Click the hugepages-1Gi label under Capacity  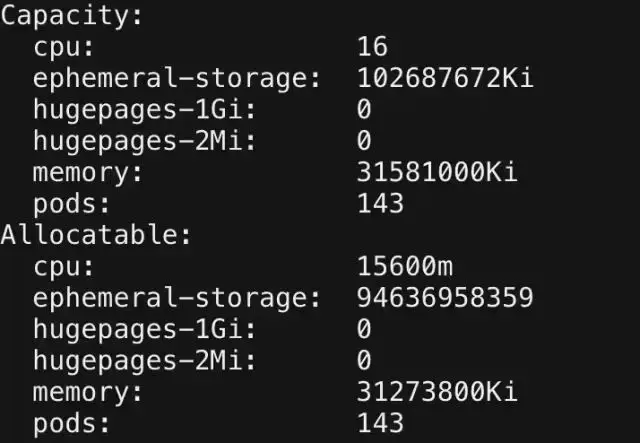click(144, 110)
